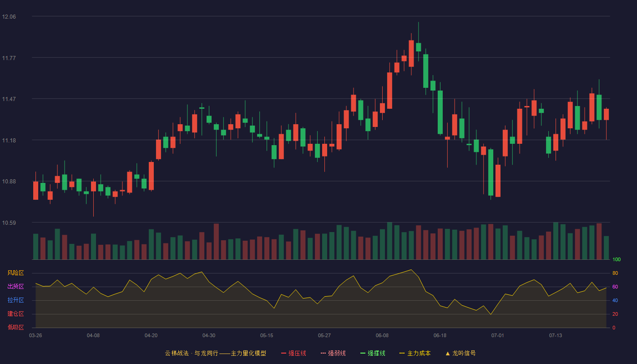Click the orange 80 indicator scale value
The image size is (637, 364).
coord(615,273)
